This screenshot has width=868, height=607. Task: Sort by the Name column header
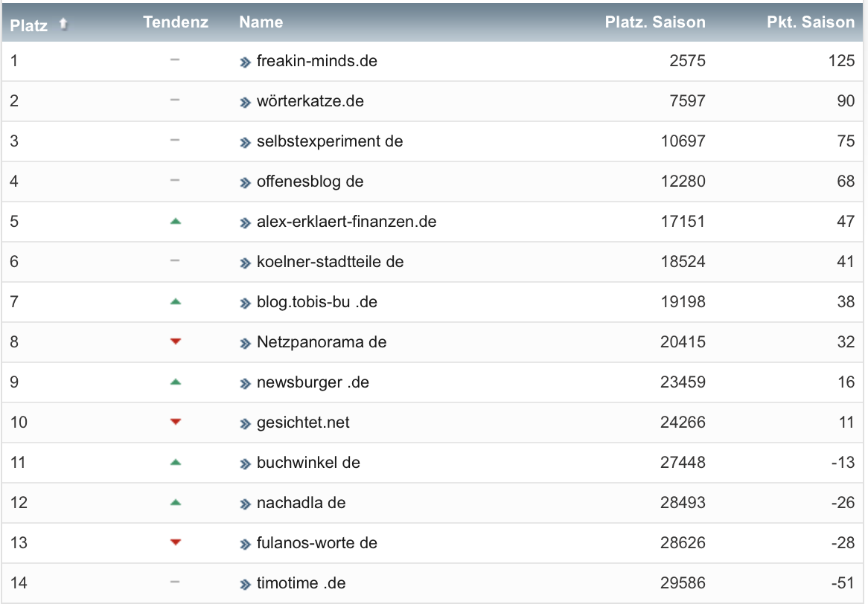pos(261,22)
